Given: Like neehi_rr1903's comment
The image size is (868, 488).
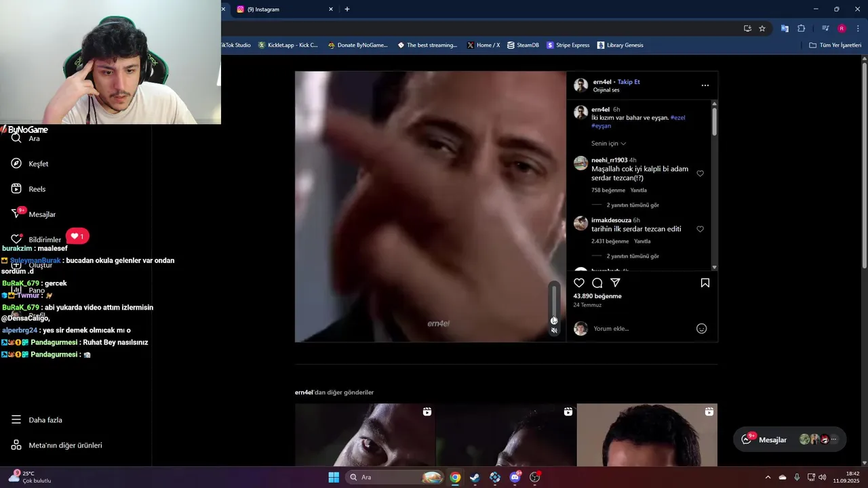Looking at the screenshot, I should pos(701,174).
